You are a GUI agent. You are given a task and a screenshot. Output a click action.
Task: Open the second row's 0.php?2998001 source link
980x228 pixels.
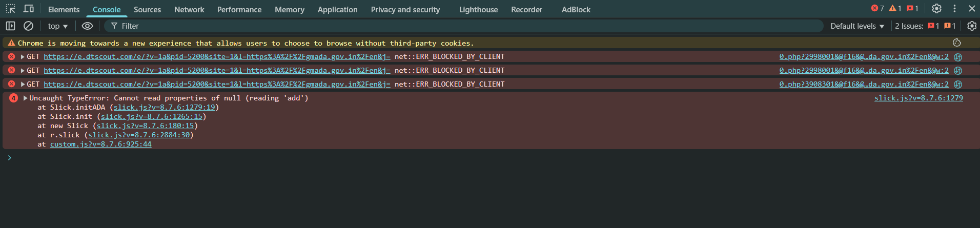click(864, 71)
